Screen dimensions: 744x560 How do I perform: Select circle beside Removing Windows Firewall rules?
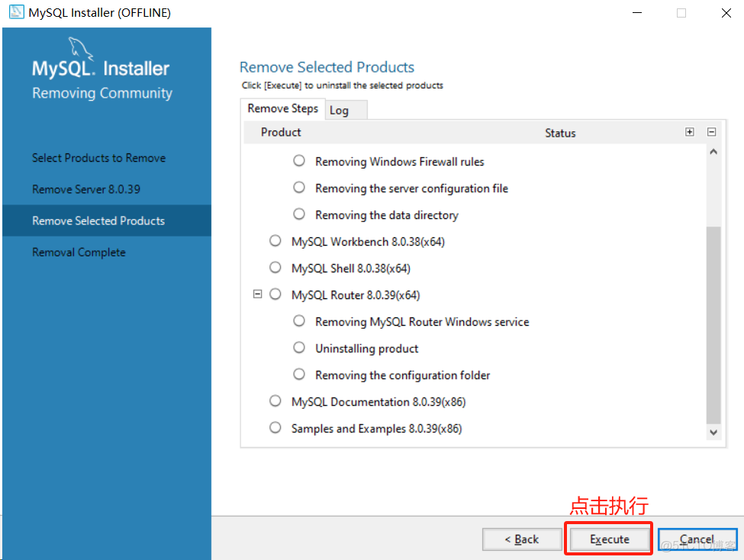tap(299, 160)
